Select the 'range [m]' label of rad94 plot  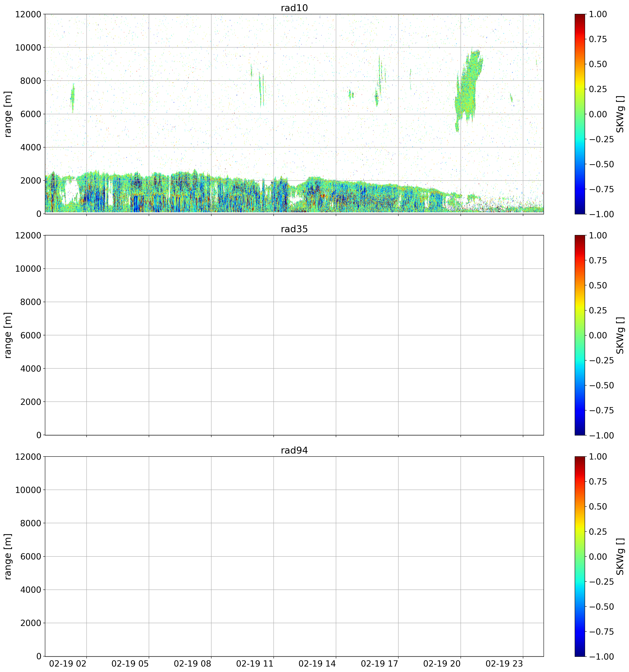(8, 556)
